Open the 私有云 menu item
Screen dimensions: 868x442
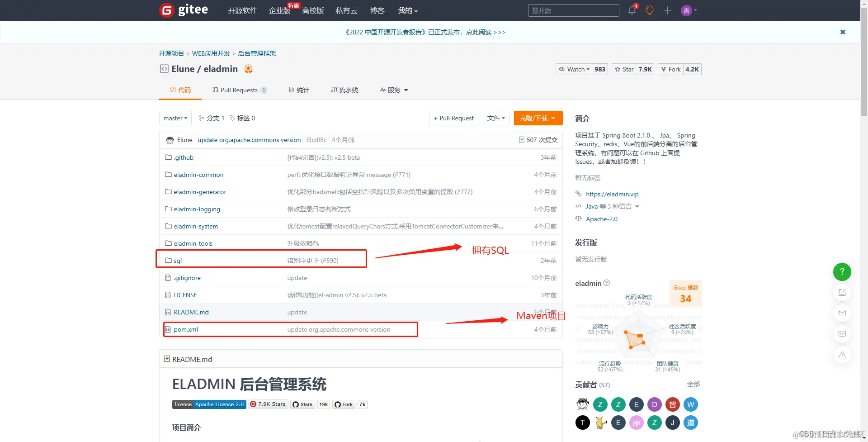pyautogui.click(x=346, y=10)
